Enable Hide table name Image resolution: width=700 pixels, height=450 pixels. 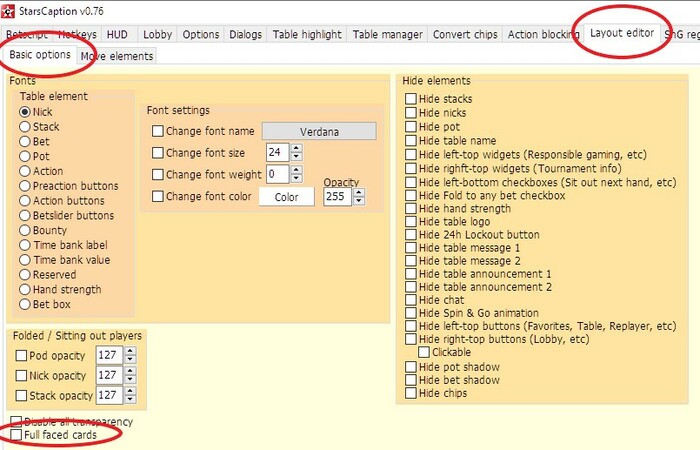(x=411, y=141)
